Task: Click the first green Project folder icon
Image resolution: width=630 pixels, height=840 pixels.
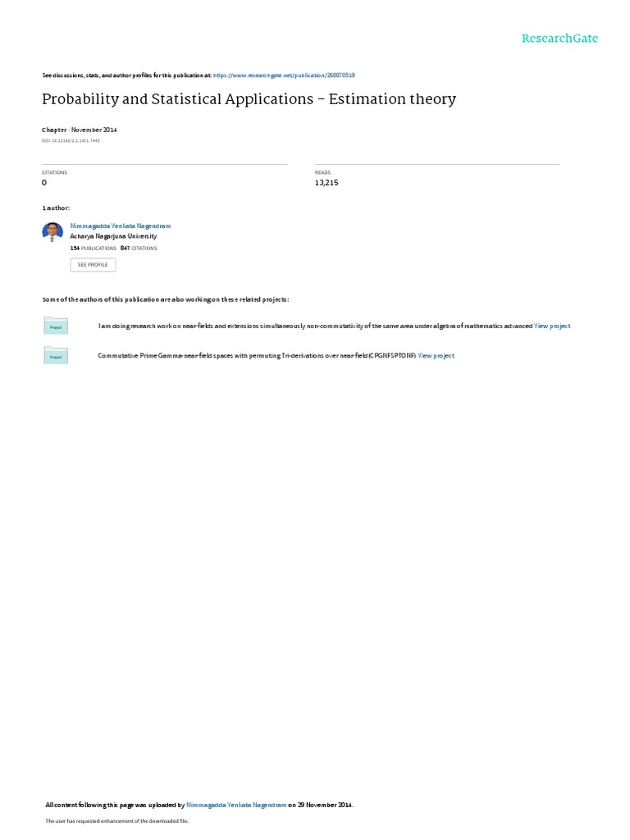Action: 56,326
